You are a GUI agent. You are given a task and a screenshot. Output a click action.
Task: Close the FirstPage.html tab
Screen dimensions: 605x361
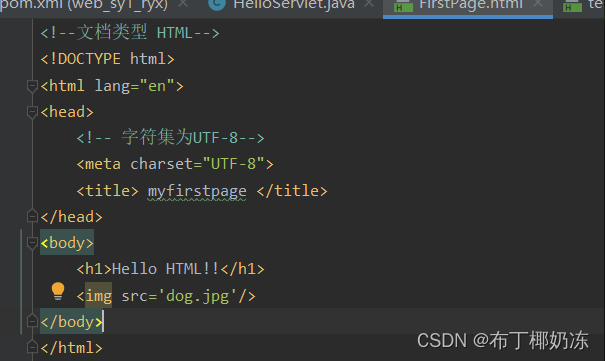coord(537,4)
